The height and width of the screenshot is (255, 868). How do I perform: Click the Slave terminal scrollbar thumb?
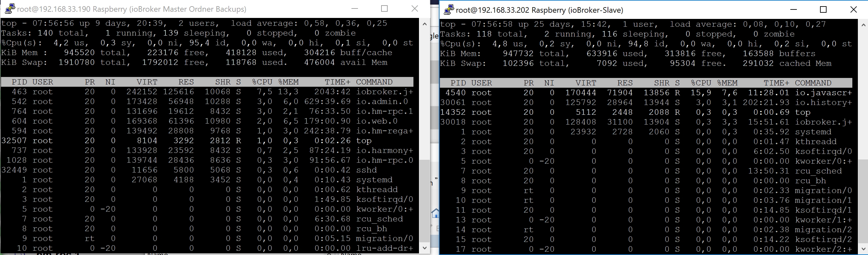(863, 201)
